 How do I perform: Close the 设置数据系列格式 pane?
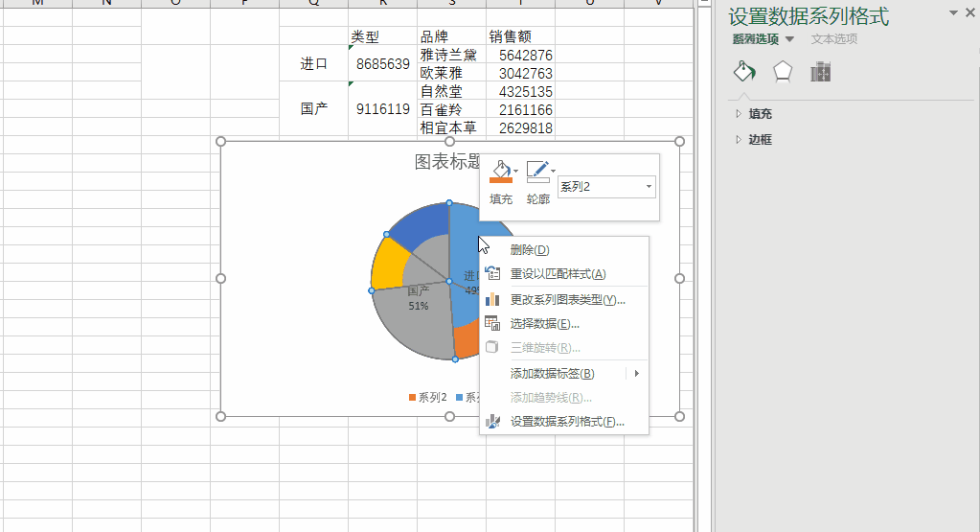970,12
